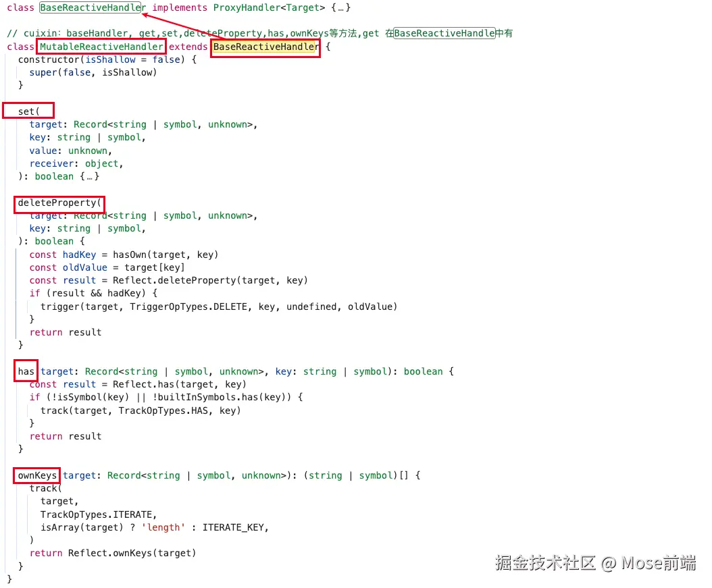Viewport: 712px width, 588px height.
Task: Click hasOwn(target, key) call
Action: click(x=166, y=255)
